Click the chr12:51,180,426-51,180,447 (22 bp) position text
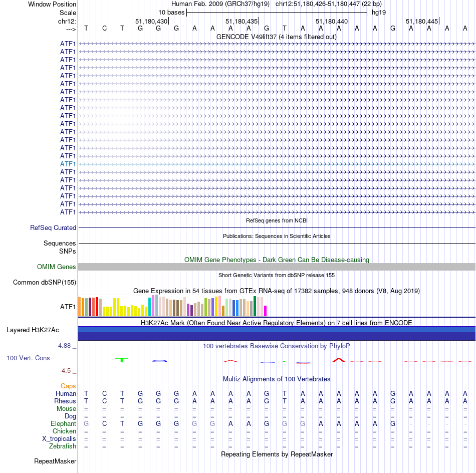This screenshot has width=476, height=473. (x=329, y=4)
